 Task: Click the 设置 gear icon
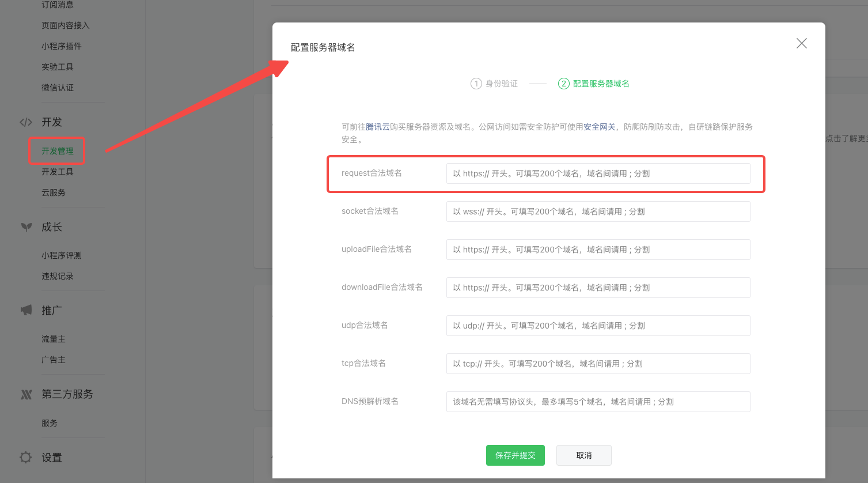[x=26, y=458]
